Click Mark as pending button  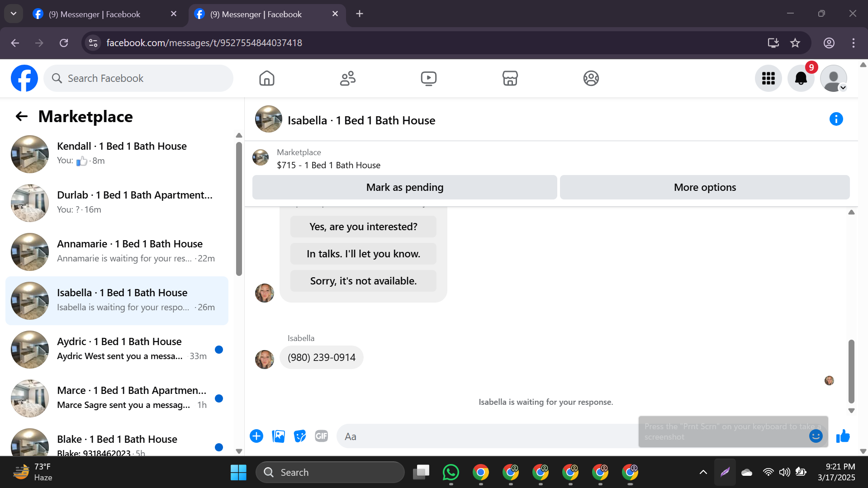(405, 187)
